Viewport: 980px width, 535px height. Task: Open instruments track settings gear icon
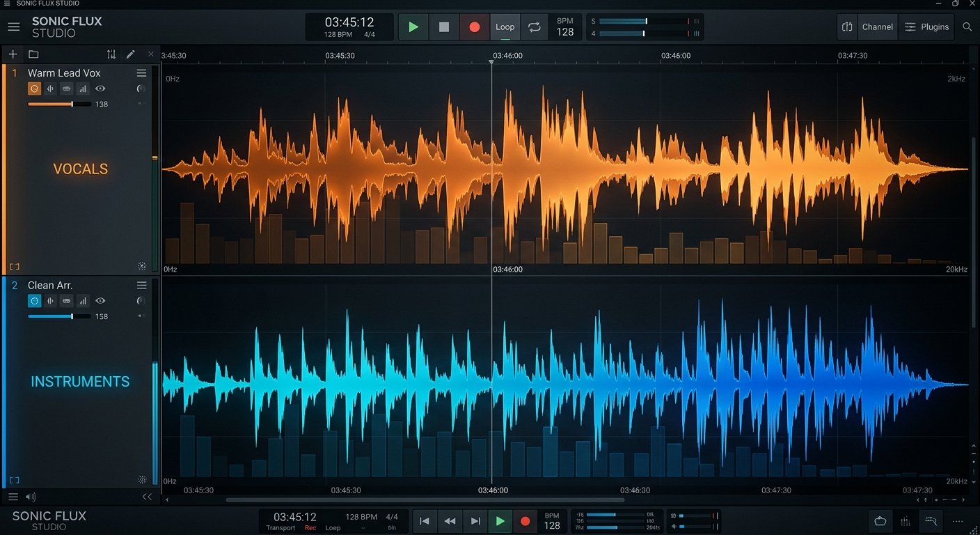[x=142, y=480]
